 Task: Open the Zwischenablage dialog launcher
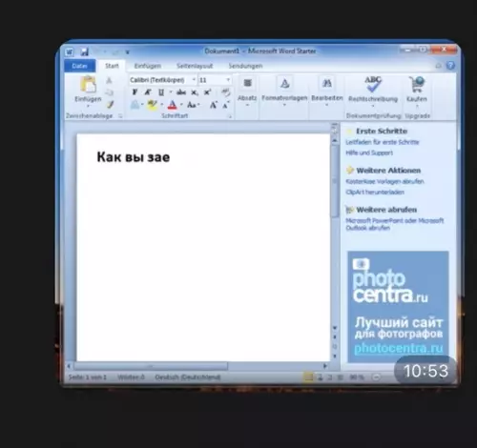pos(120,116)
